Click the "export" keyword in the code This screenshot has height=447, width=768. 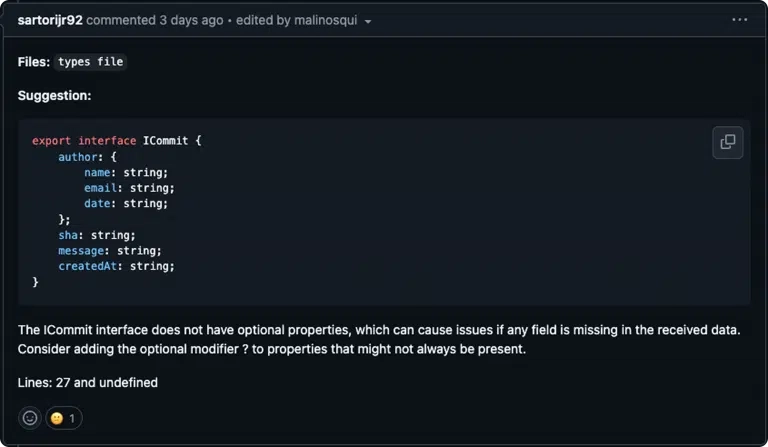pos(51,141)
